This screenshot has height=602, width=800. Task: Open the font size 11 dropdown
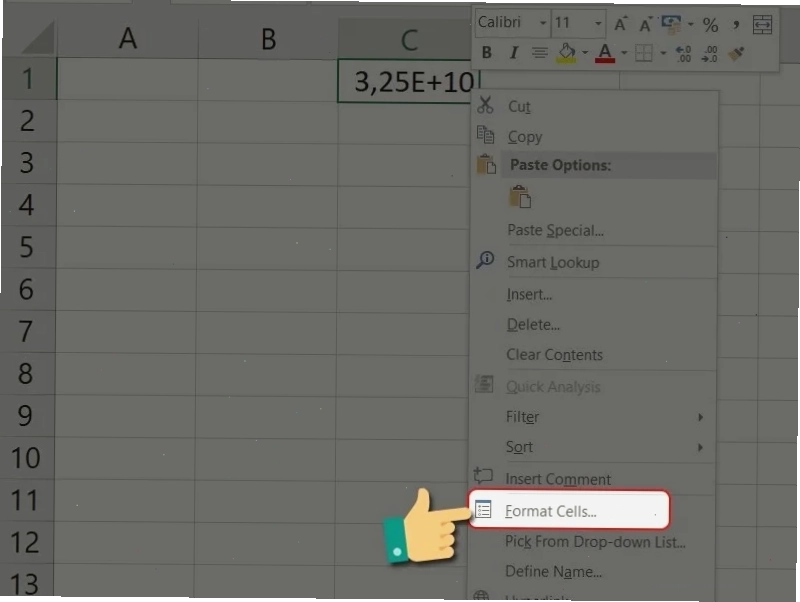click(597, 23)
